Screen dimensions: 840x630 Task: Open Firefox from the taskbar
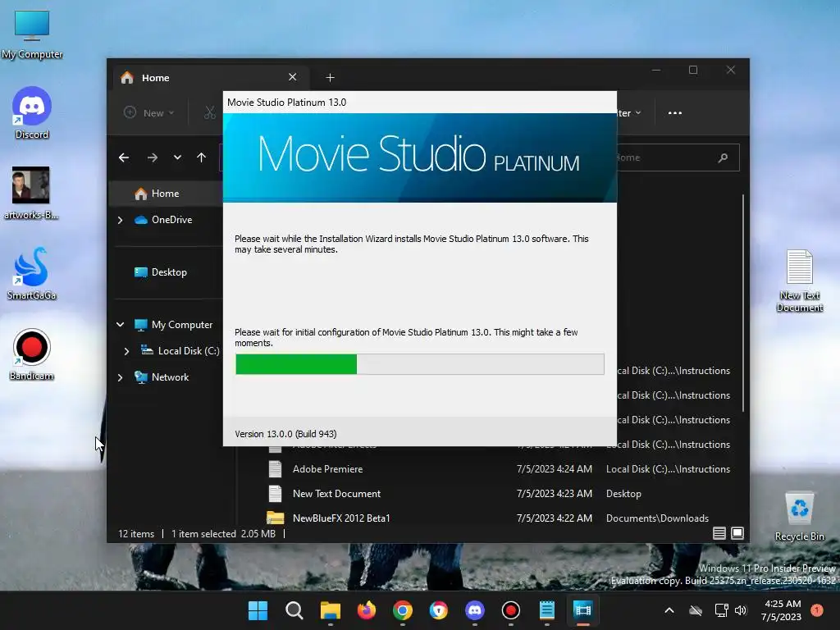[367, 610]
